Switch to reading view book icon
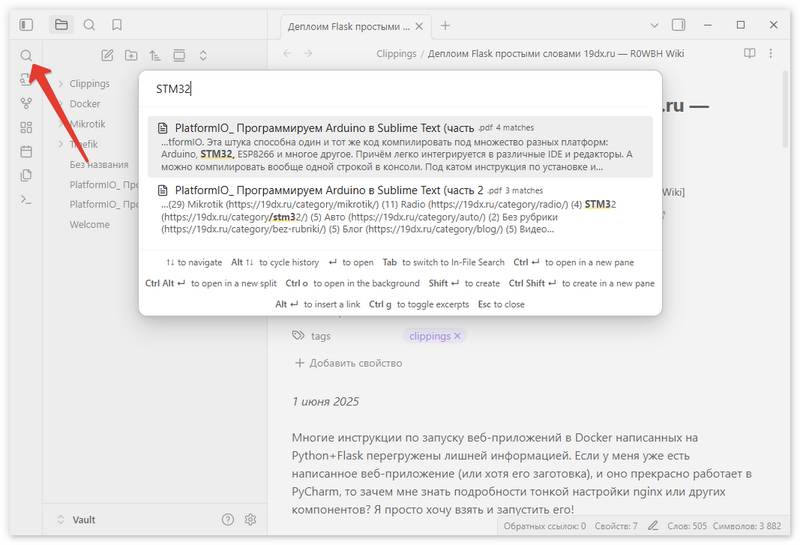Image resolution: width=800 pixels, height=545 pixels. click(x=749, y=53)
